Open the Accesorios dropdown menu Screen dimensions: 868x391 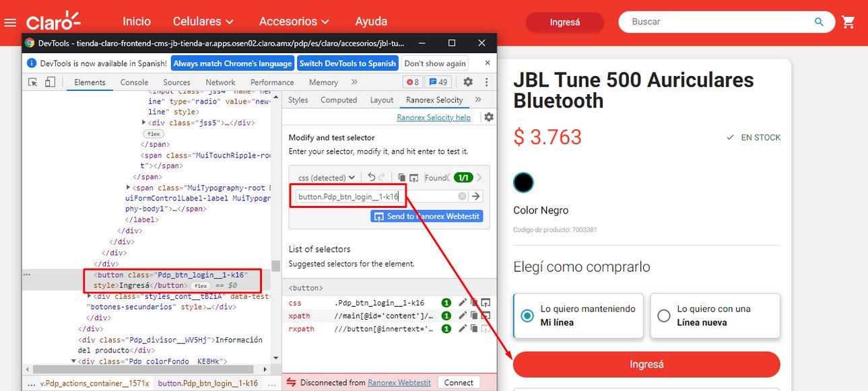click(294, 22)
